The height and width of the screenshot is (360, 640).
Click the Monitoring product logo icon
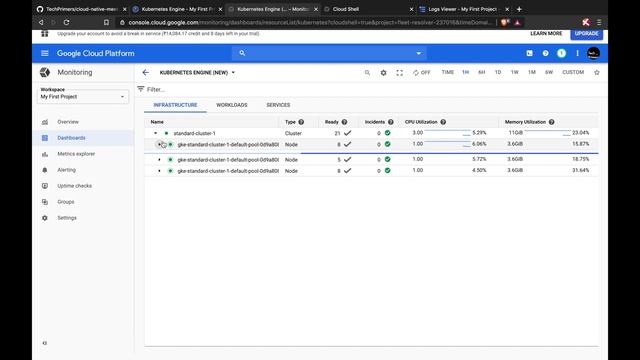[x=45, y=72]
